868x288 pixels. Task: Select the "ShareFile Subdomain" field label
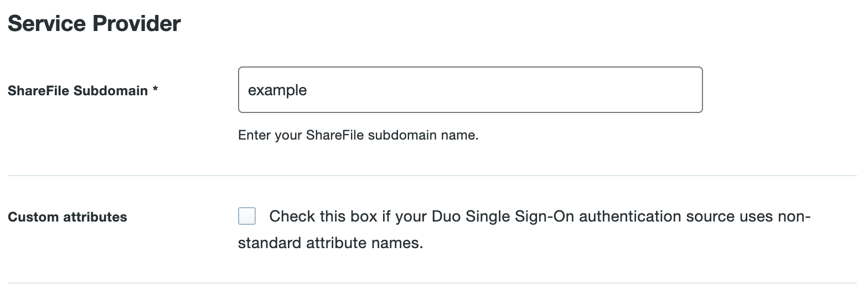coord(78,91)
